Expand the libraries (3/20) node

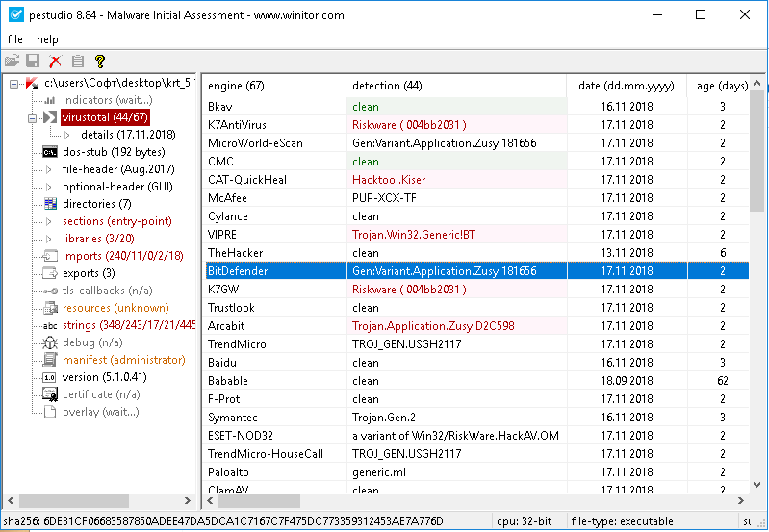point(48,239)
